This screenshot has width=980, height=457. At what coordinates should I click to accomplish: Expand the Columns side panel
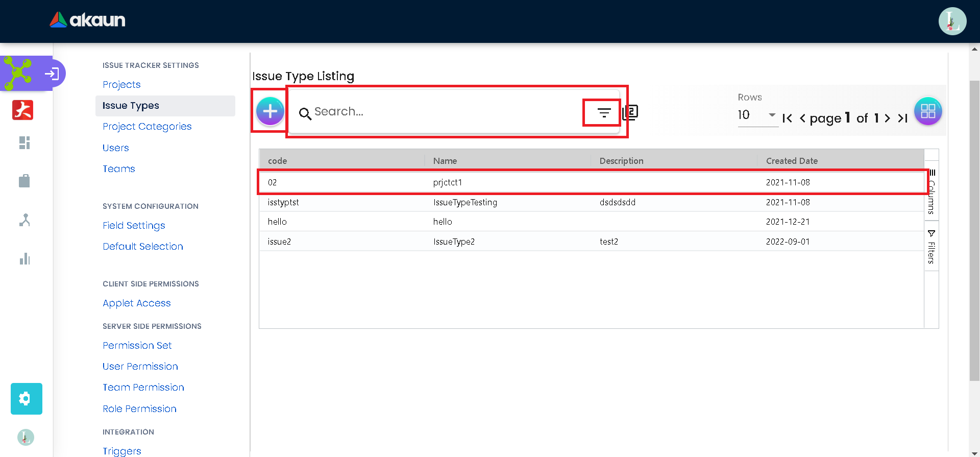[932, 193]
